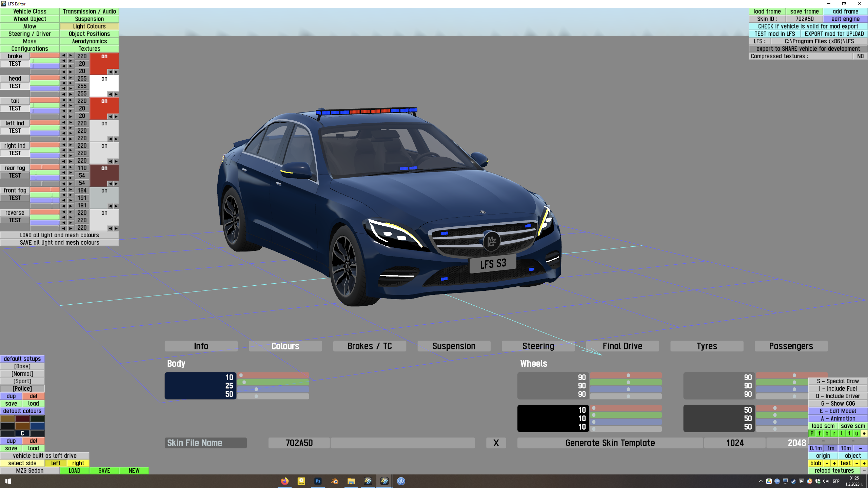The width and height of the screenshot is (868, 488).
Task: Click 'CHECK if vehicle is valid' button
Action: (808, 26)
